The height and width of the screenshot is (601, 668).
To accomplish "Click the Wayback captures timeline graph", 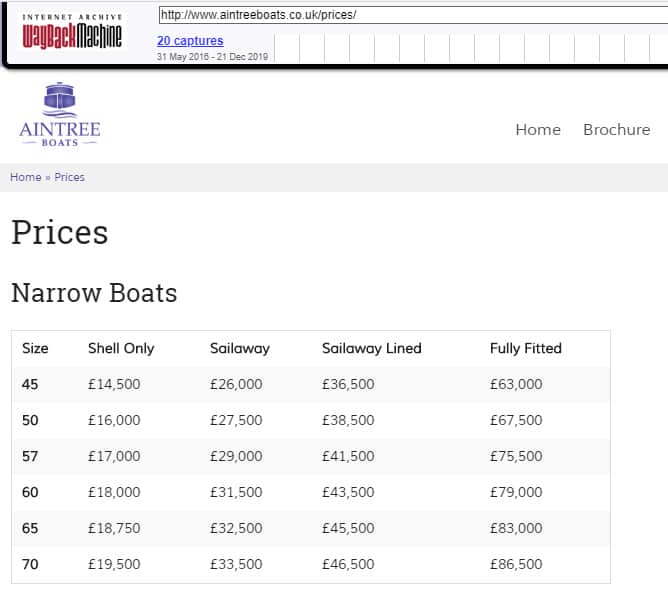I will click(471, 48).
